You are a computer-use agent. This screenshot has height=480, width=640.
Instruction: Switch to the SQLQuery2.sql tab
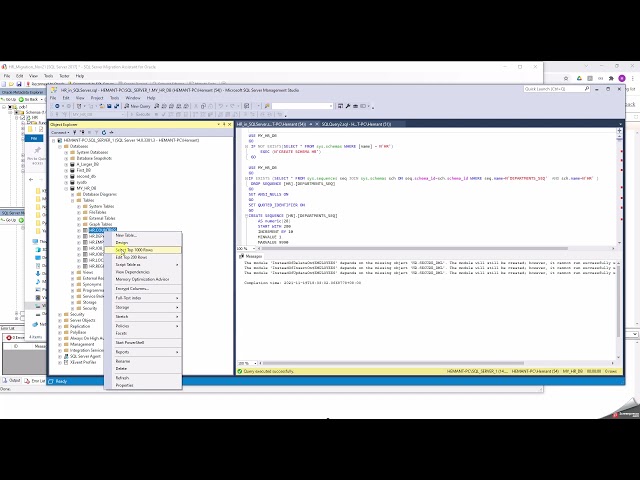tap(356, 124)
